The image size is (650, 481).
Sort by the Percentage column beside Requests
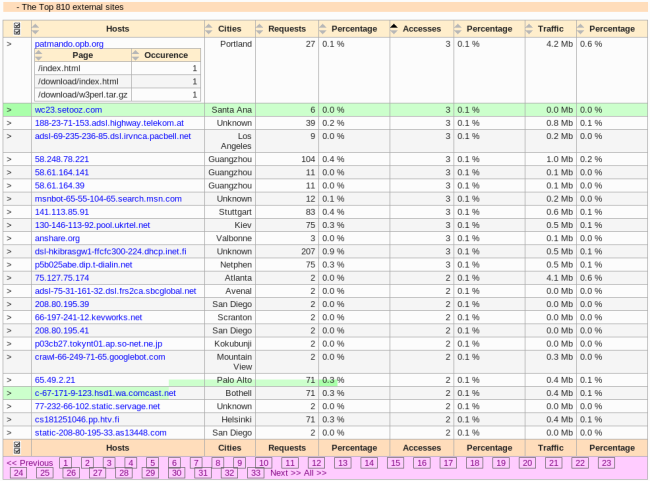tap(323, 29)
